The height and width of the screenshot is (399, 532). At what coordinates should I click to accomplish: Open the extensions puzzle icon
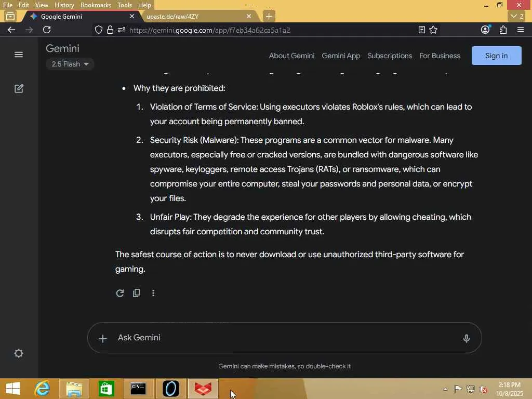tap(503, 30)
